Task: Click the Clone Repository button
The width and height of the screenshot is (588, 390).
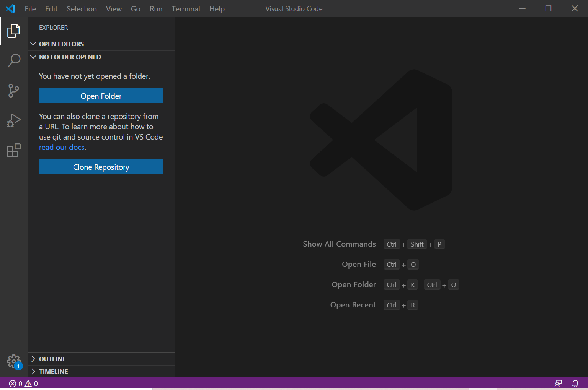Action: (101, 167)
